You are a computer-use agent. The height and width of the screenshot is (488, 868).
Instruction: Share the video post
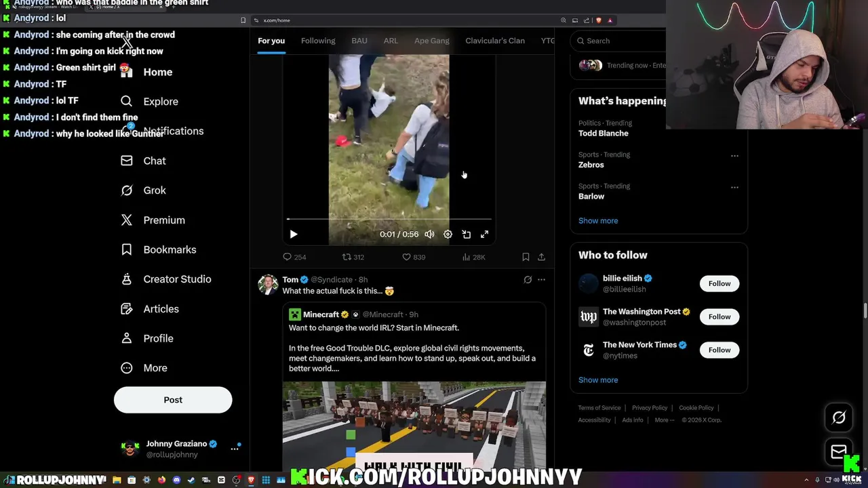coord(541,258)
